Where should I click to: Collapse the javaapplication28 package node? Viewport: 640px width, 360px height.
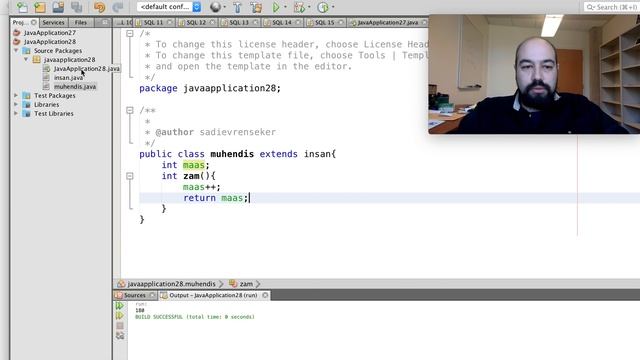[x=26, y=60]
